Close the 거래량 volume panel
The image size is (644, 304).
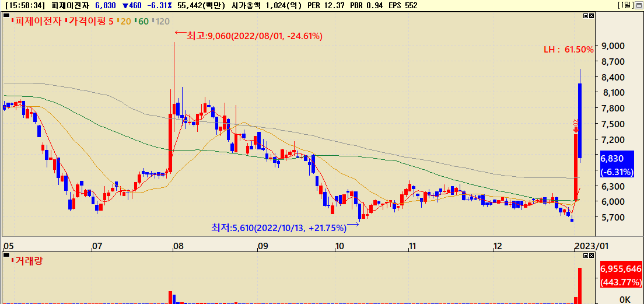591,256
